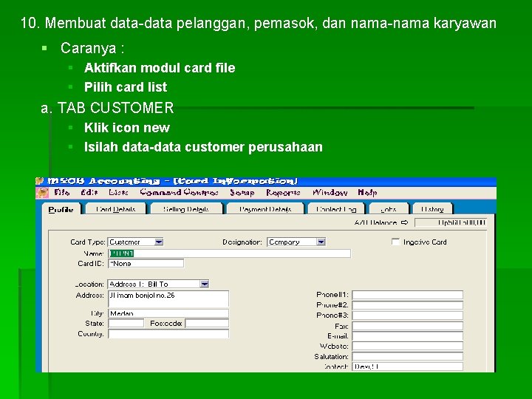
Task: Click the 'Aktifkan modul card file' text
Action: click(x=160, y=68)
